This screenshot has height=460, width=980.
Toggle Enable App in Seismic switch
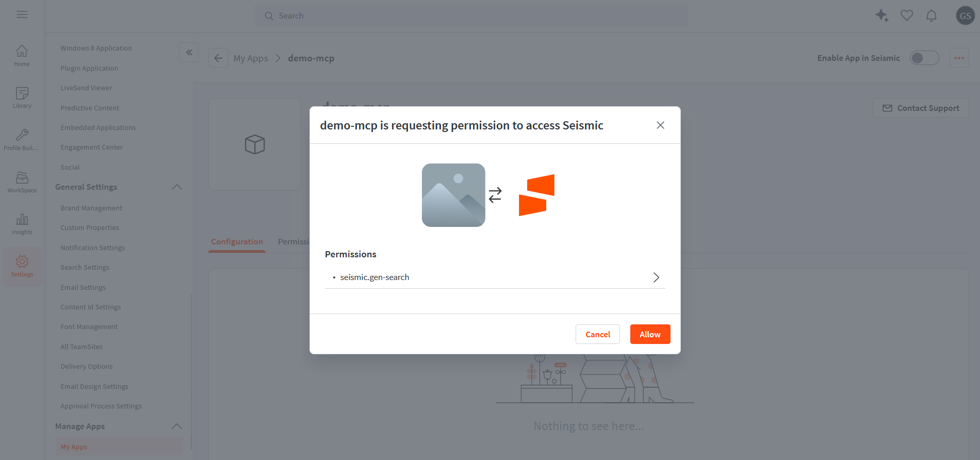(x=924, y=58)
